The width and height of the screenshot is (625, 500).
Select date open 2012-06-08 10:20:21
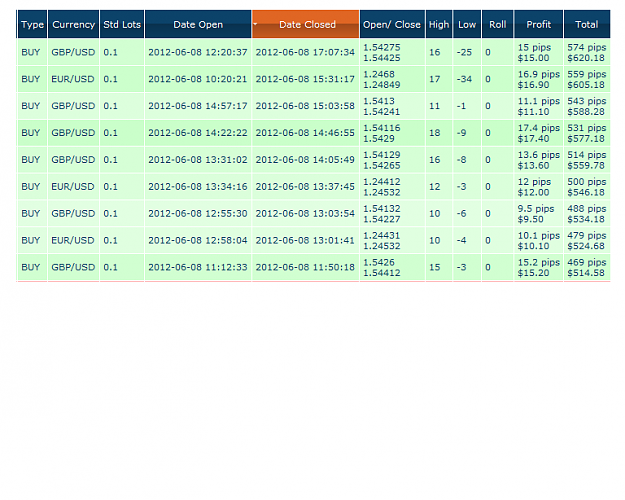tap(198, 79)
